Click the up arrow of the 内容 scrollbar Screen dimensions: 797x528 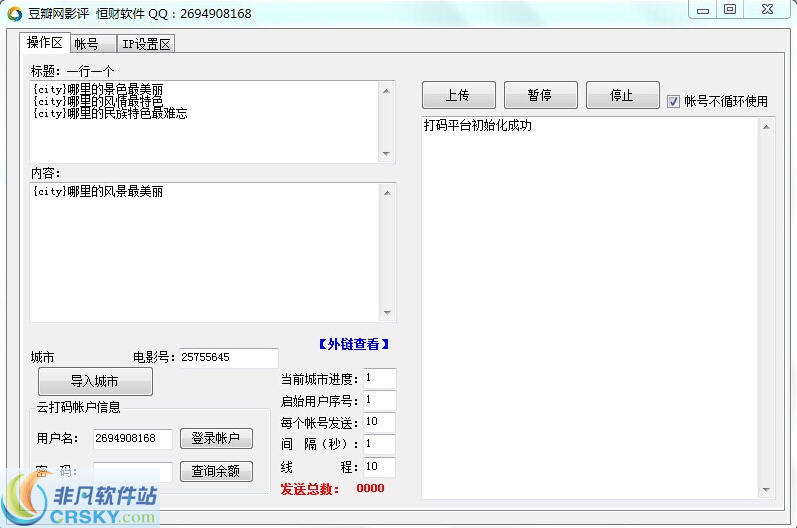click(387, 193)
